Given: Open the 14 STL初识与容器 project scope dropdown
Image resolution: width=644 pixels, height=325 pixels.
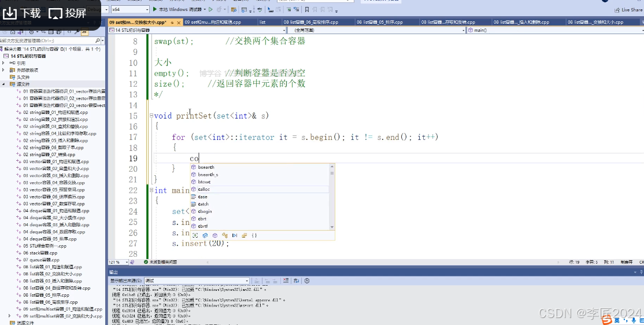Looking at the screenshot, I should tap(197, 31).
